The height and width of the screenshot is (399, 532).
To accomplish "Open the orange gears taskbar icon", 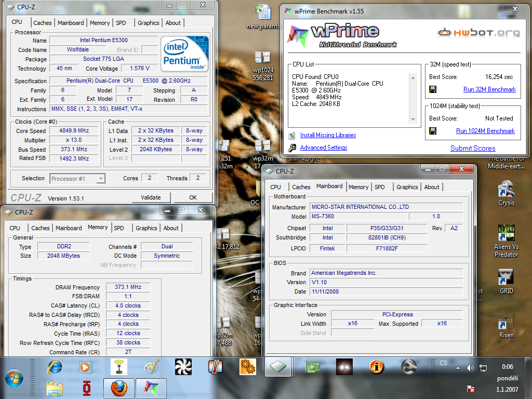I will click(248, 367).
